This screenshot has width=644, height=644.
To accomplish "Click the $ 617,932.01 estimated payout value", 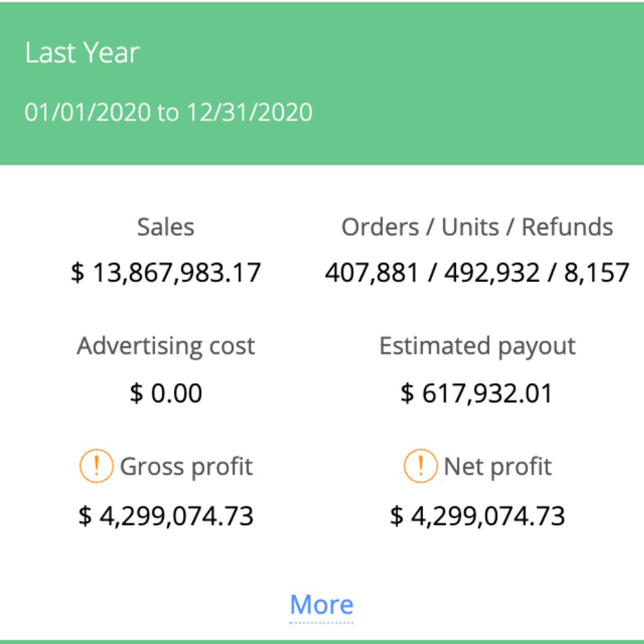I will [477, 393].
